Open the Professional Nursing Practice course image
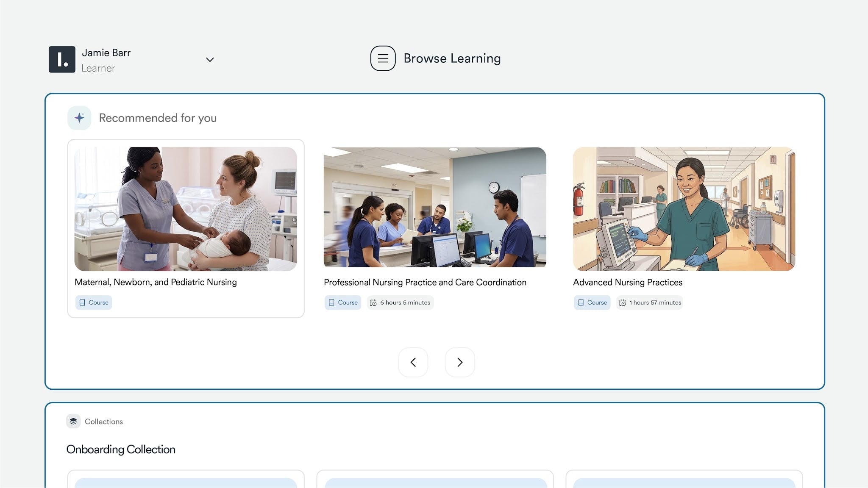The height and width of the screenshot is (488, 868). [x=435, y=207]
